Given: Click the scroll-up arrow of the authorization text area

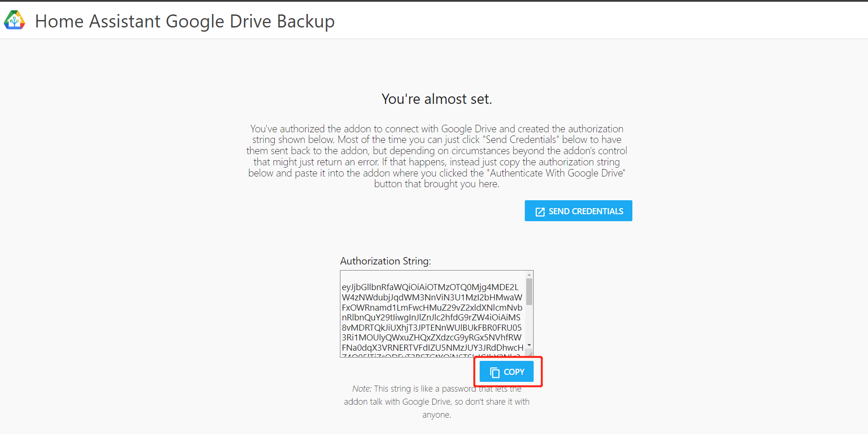Looking at the screenshot, I should (529, 275).
